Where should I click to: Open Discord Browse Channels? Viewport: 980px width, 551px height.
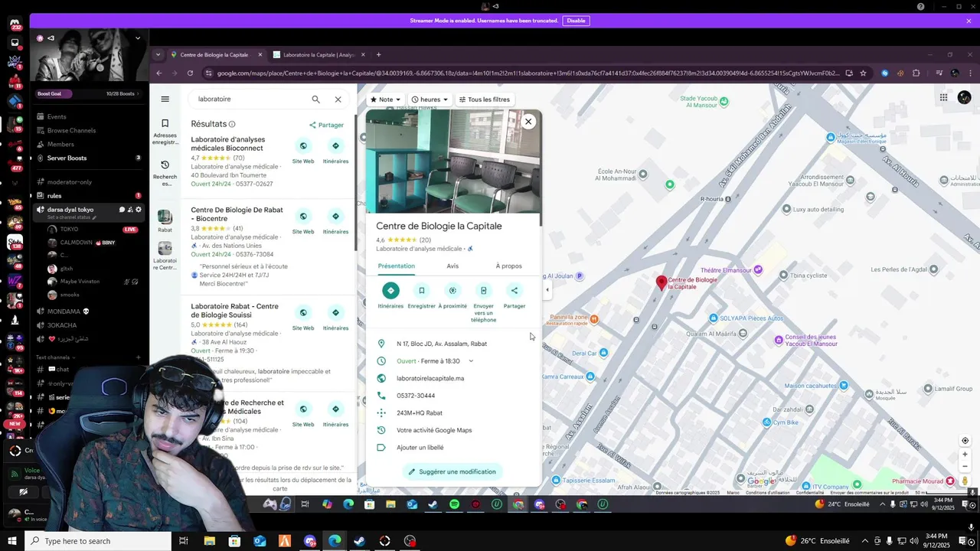[x=71, y=131]
